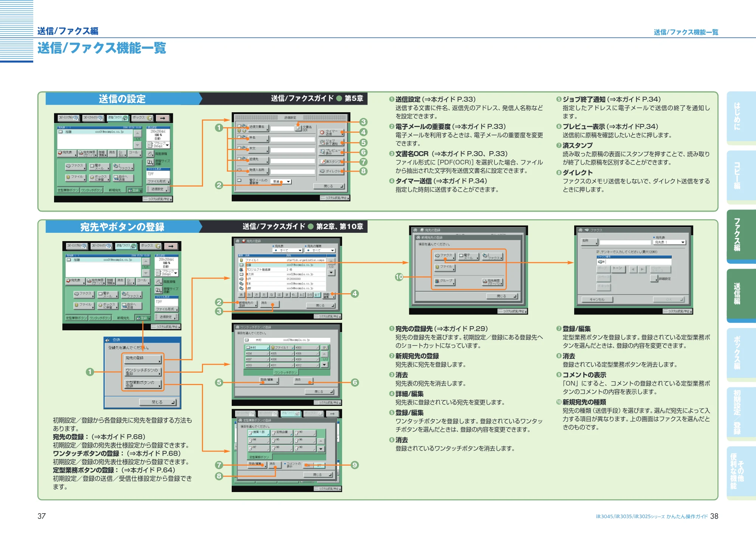This screenshot has height=534, width=756.
Task: Click ファクス番号 entry field
Action: pyautogui.click(x=634, y=261)
